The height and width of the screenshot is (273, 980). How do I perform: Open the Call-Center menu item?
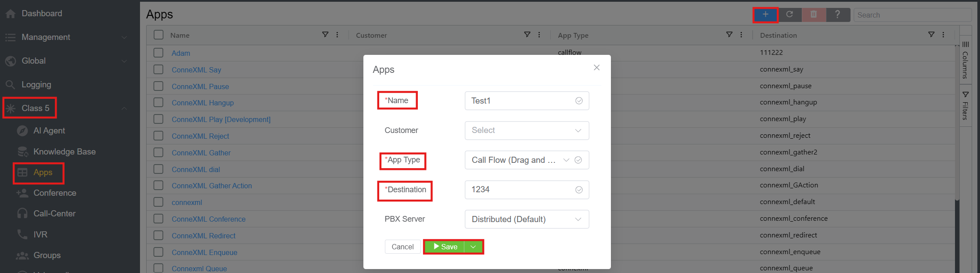click(54, 213)
